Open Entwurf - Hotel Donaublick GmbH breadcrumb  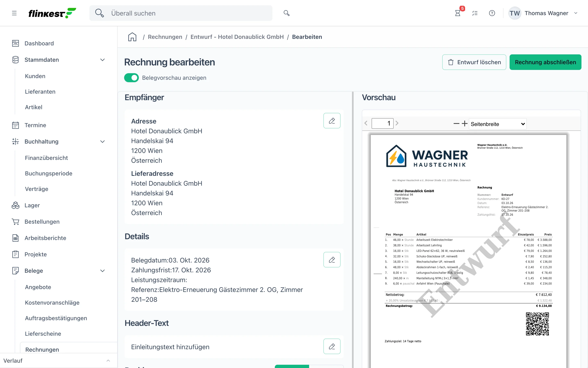coord(237,37)
